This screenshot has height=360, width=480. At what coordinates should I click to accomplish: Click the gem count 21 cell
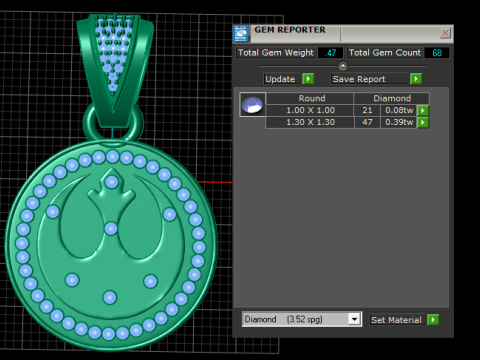[367, 110]
